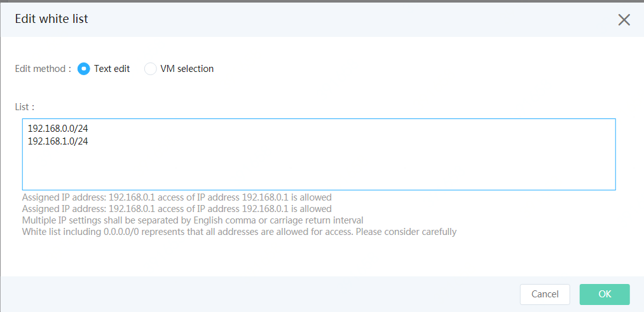Select the Text edit radio button
Image resolution: width=644 pixels, height=312 pixels.
(x=84, y=69)
